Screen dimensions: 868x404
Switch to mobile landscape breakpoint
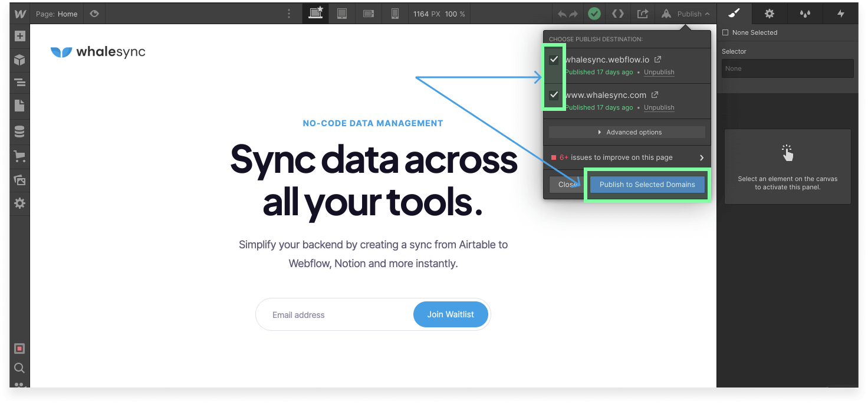pyautogui.click(x=369, y=14)
